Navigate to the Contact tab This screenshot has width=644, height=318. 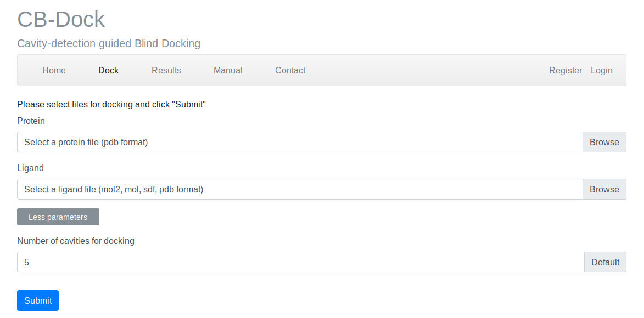click(x=290, y=70)
